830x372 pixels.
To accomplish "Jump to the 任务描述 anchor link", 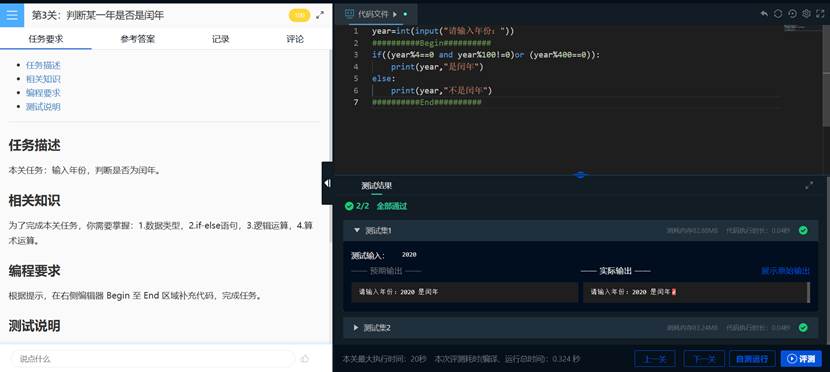I will tap(43, 65).
